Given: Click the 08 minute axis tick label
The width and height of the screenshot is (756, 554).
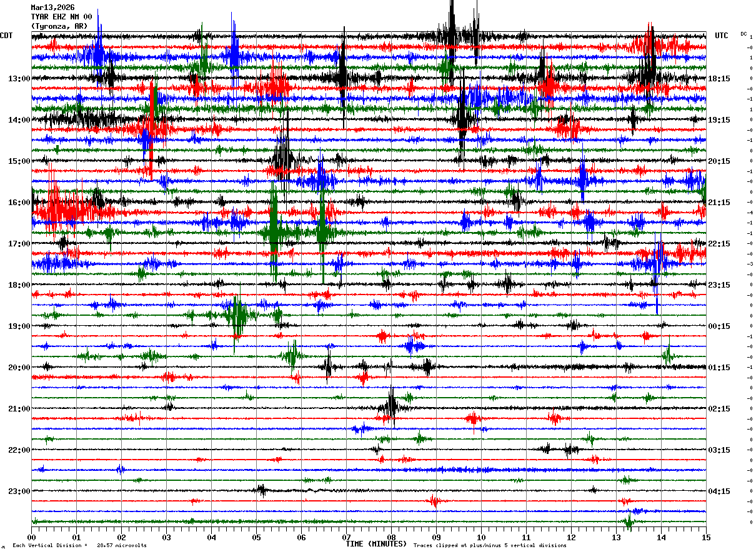Looking at the screenshot, I should (x=391, y=537).
